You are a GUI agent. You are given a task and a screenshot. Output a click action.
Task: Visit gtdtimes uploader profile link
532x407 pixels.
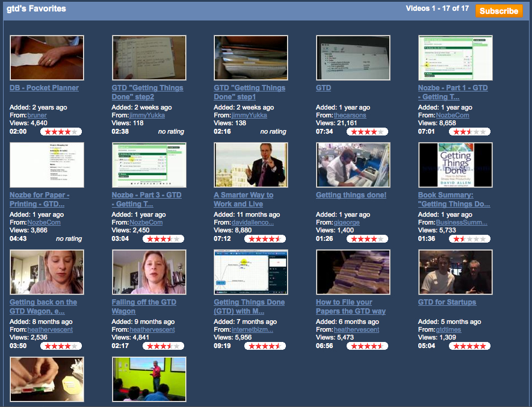[x=451, y=330]
